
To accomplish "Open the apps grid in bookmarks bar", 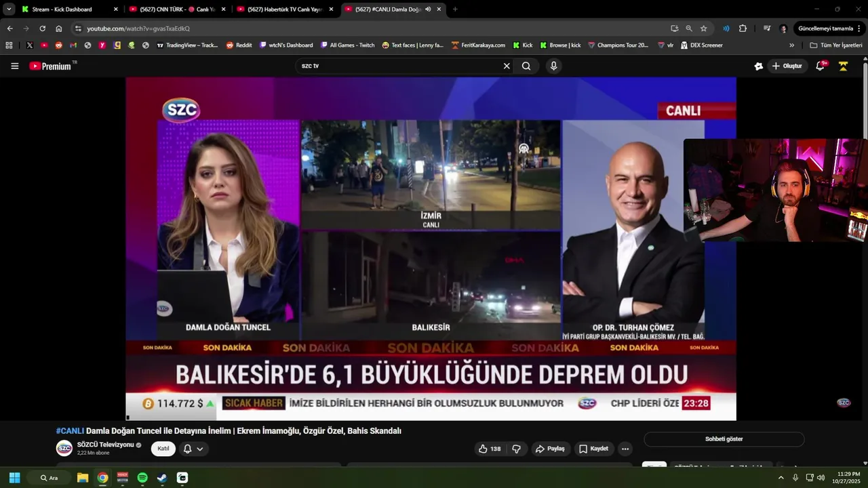I will tap(9, 45).
